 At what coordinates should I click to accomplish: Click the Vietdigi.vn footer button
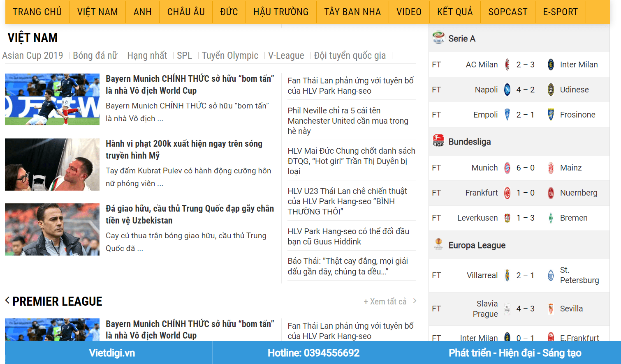pos(112,353)
